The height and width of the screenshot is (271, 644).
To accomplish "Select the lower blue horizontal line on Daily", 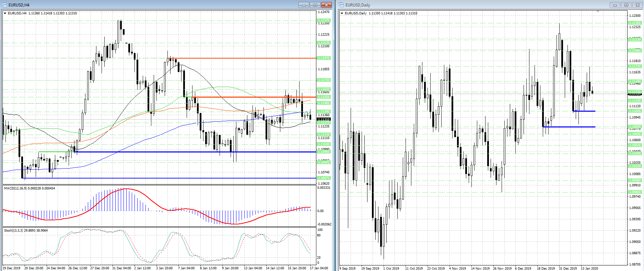I will point(569,127).
